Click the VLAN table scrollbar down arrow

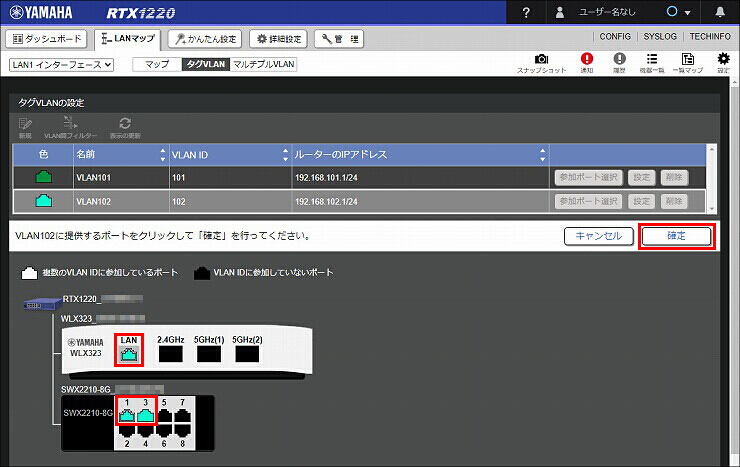click(x=712, y=208)
